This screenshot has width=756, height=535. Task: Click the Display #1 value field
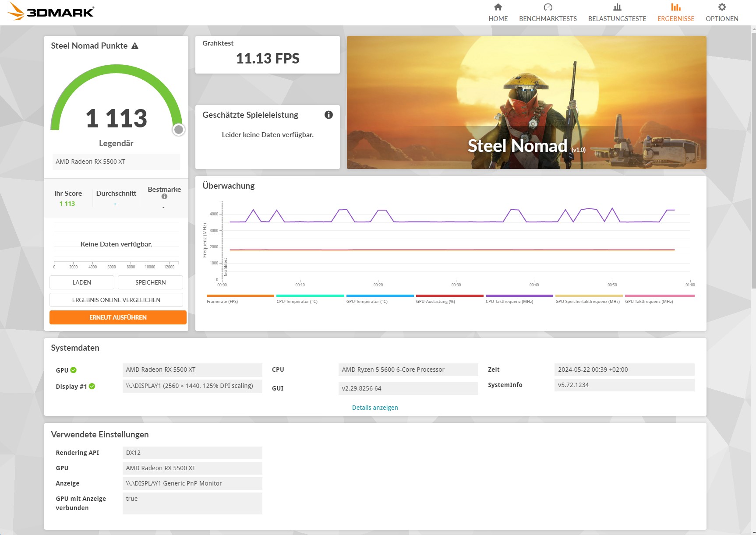tap(192, 386)
